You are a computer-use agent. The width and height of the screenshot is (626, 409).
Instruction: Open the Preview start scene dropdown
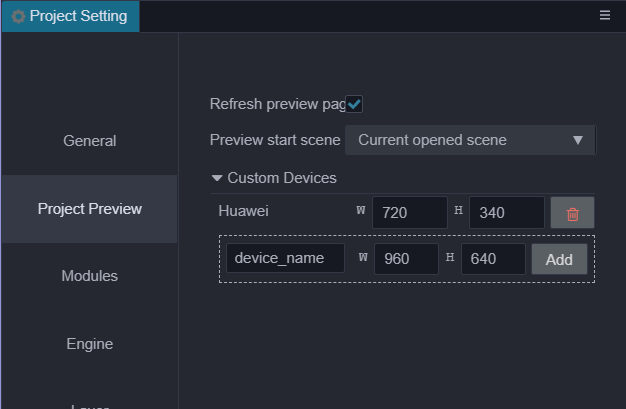470,140
